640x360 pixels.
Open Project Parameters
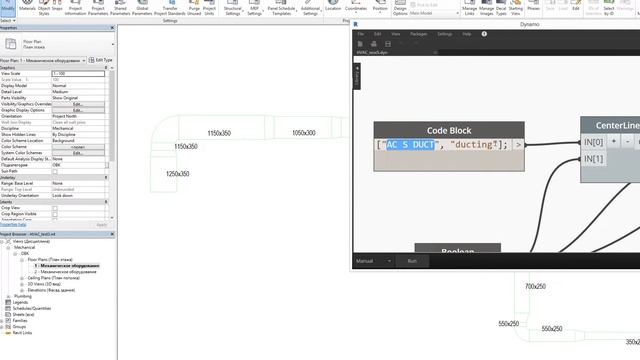[x=98, y=7]
